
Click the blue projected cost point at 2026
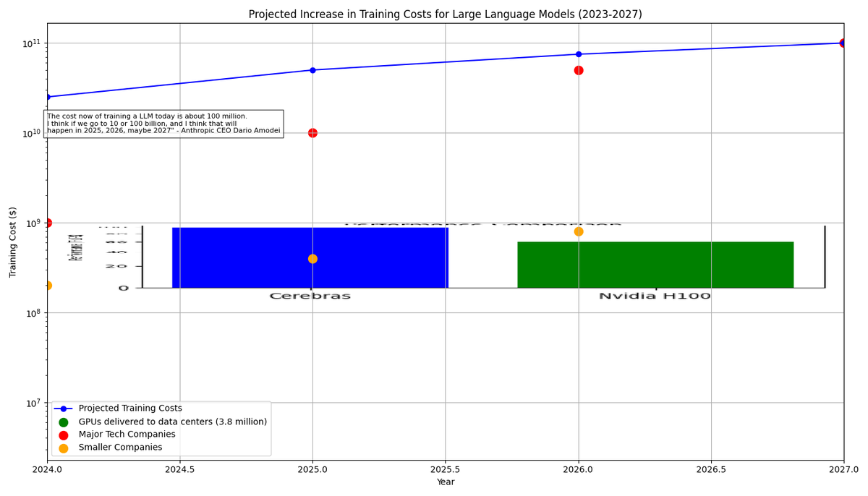tap(579, 54)
